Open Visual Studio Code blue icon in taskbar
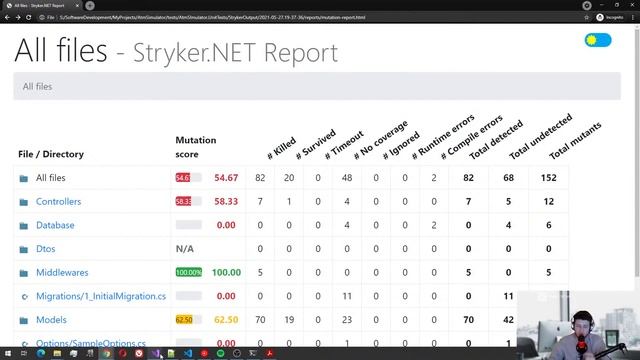Viewport: 640px width, 360px height. 188,353
